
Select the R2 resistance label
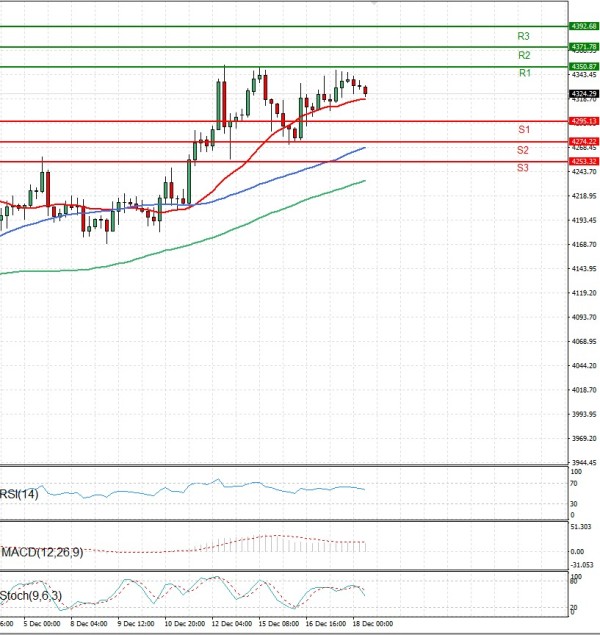tap(524, 55)
